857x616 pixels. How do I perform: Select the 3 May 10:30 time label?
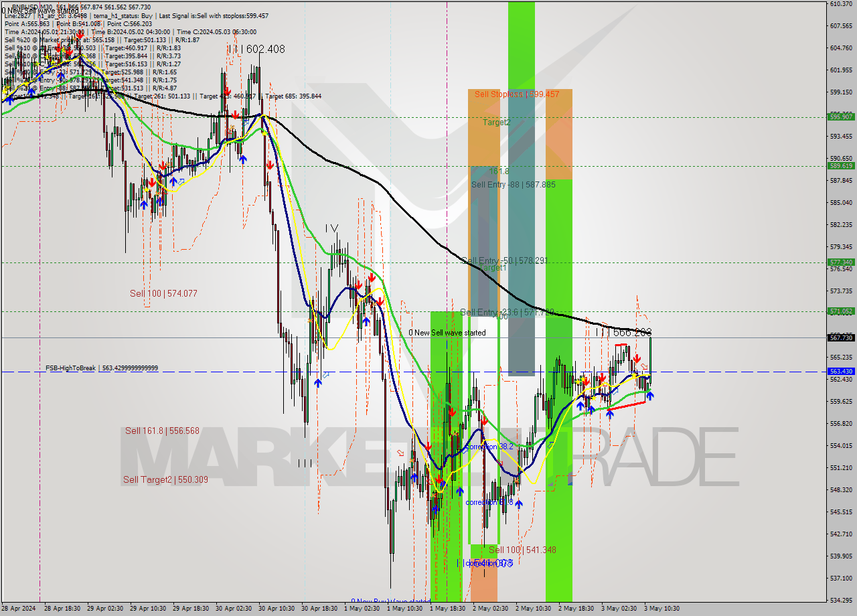point(662,609)
